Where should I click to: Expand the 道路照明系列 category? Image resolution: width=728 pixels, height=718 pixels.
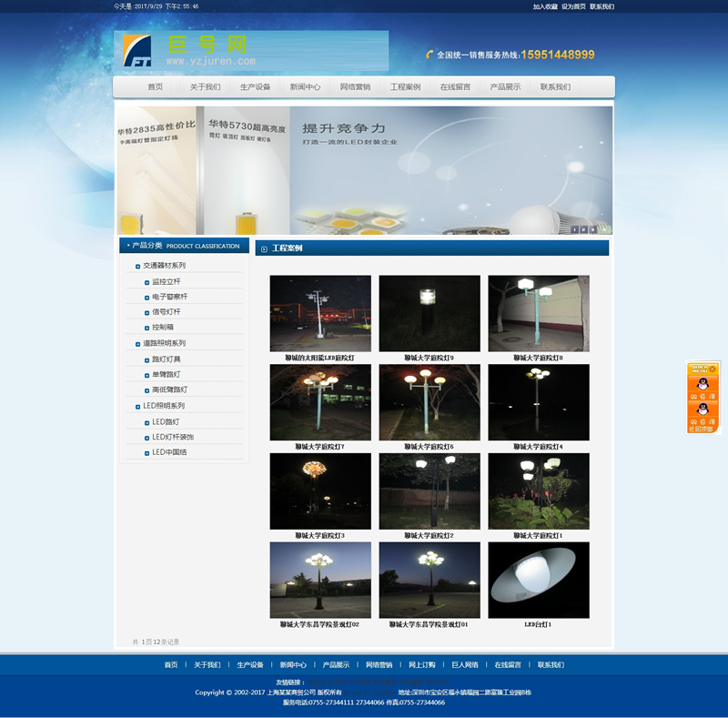pos(136,344)
